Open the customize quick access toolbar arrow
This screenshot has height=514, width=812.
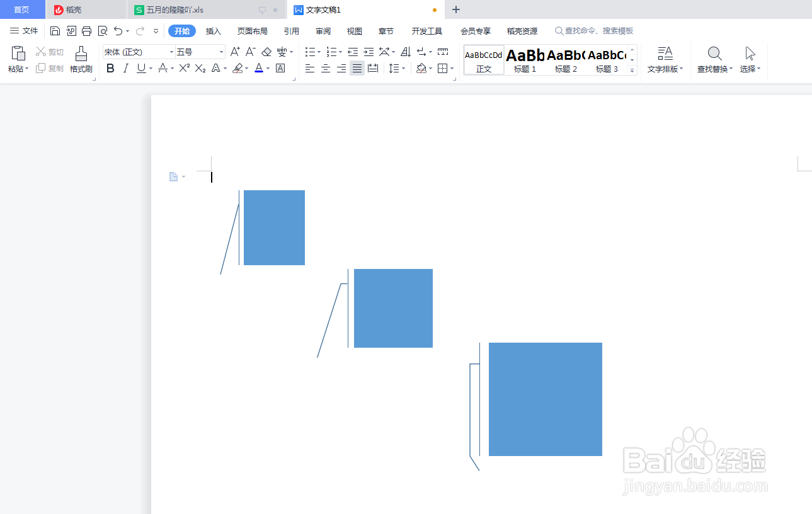click(156, 31)
